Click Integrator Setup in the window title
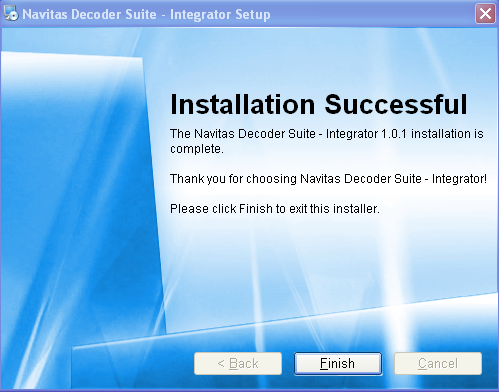499x392 pixels. (220, 14)
